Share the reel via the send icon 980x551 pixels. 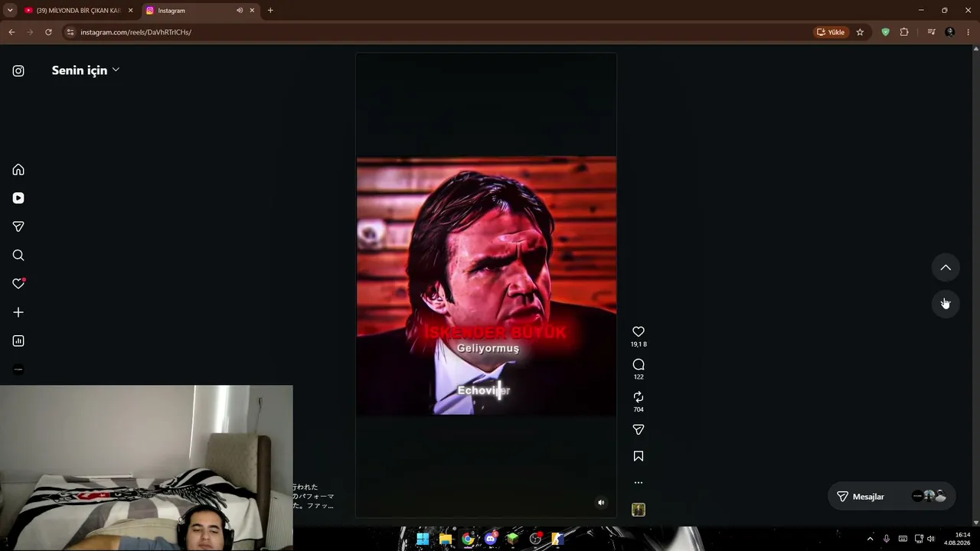coord(639,430)
